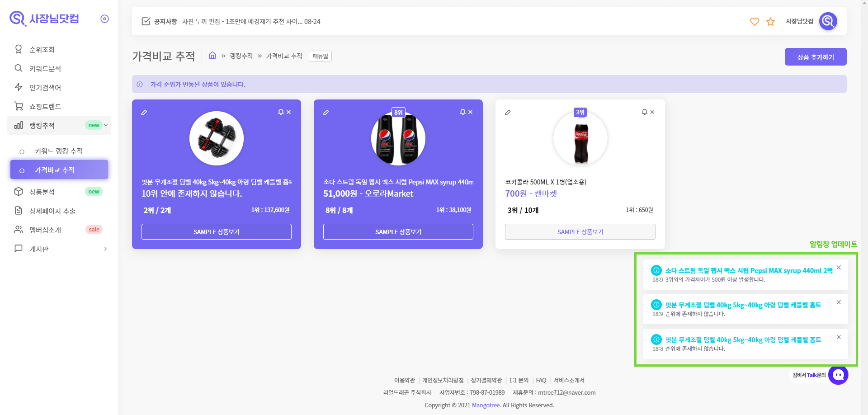Toggle alert bell on 코카콜라 card
Viewport: 868px width, 415px height.
tap(644, 112)
